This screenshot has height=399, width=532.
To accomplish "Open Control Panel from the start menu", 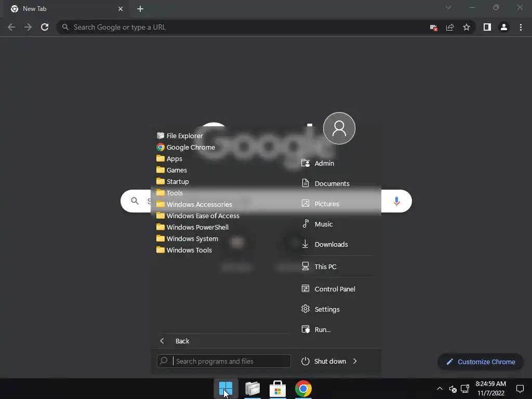I will click(328, 289).
